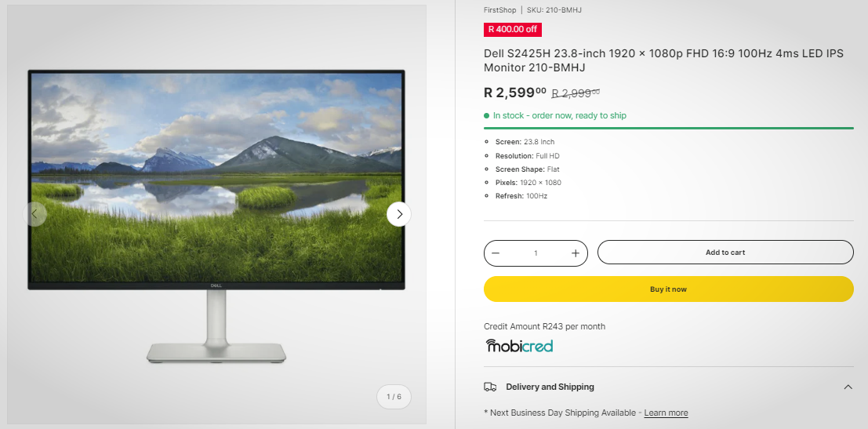Open the FirstShop vendor link
The image size is (868, 429).
pyautogui.click(x=500, y=10)
